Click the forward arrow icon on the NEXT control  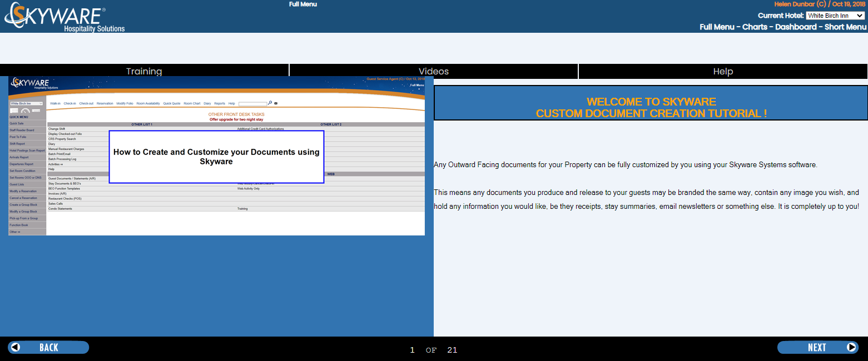pyautogui.click(x=852, y=347)
